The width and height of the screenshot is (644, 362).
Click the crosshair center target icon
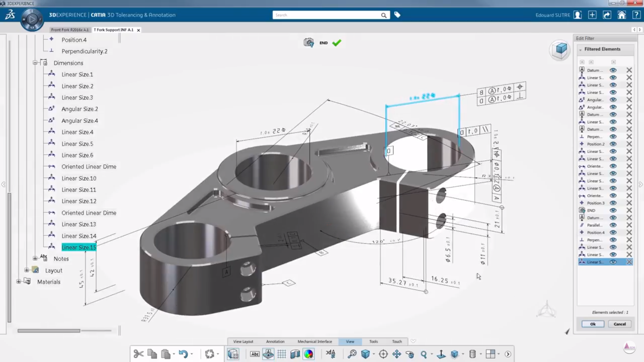tap(383, 354)
